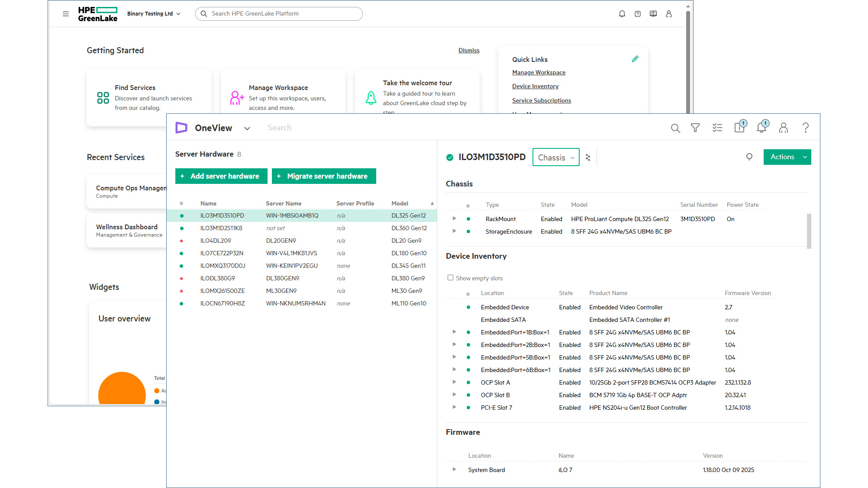Open the user account icon in OneView
This screenshot has height=488, width=868.
coord(783,128)
